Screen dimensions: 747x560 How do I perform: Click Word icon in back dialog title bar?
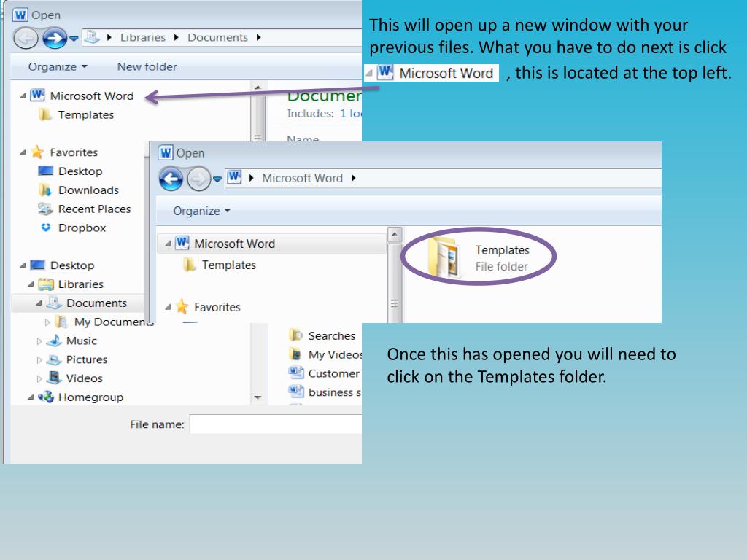[20, 15]
